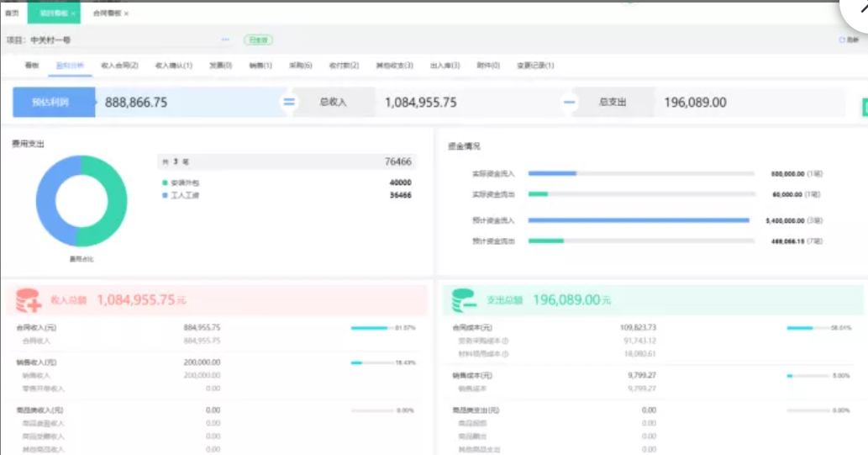Close the 合同看板 tab
This screenshot has width=868, height=455.
[126, 13]
